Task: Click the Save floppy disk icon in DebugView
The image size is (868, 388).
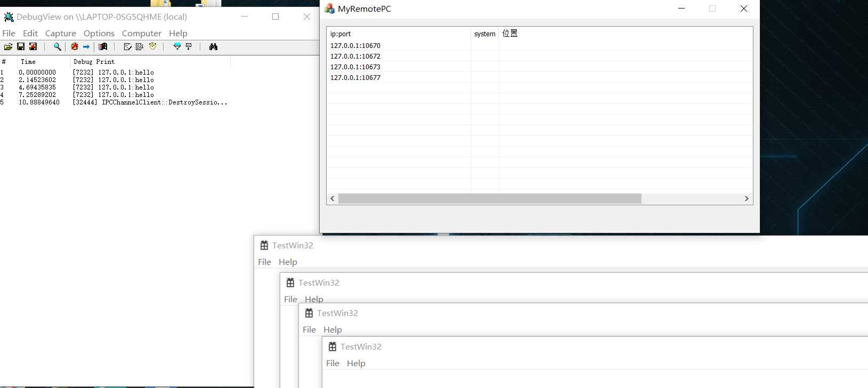Action: (x=21, y=47)
